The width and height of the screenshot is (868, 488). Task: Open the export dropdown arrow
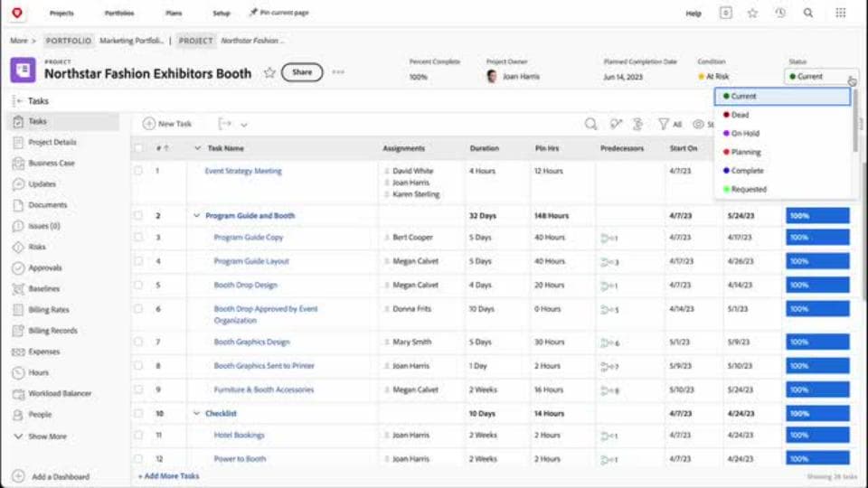244,125
